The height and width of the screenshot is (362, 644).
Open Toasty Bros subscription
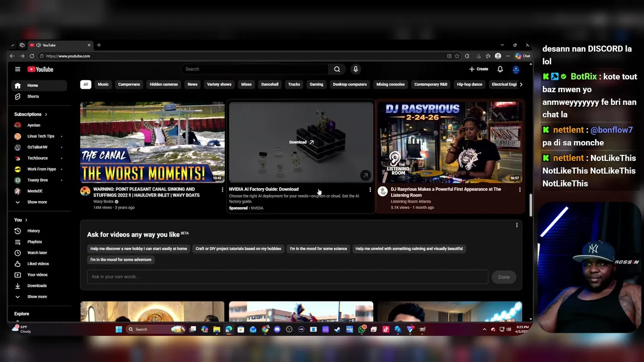(38, 180)
